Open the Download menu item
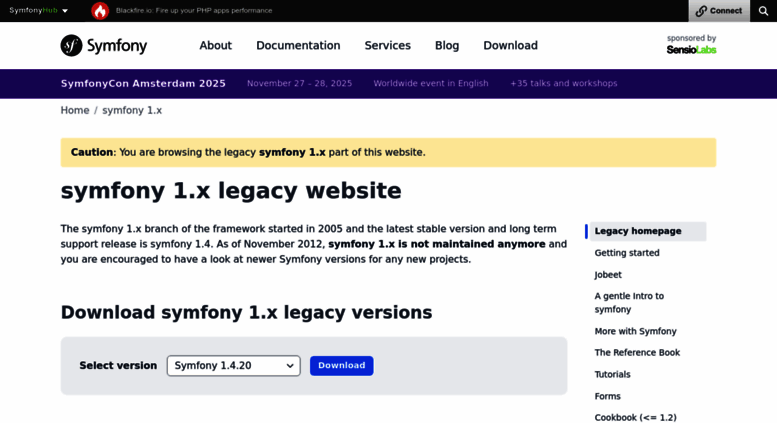The height and width of the screenshot is (423, 777). [x=510, y=46]
